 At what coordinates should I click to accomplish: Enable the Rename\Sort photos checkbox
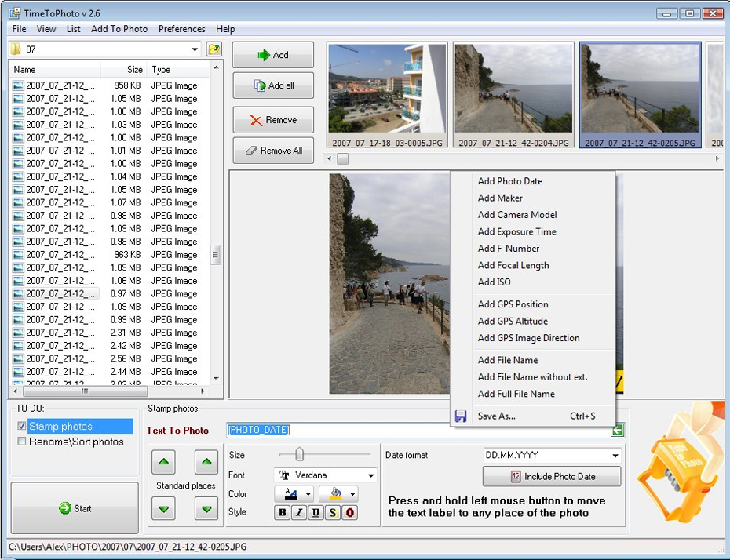coord(22,442)
